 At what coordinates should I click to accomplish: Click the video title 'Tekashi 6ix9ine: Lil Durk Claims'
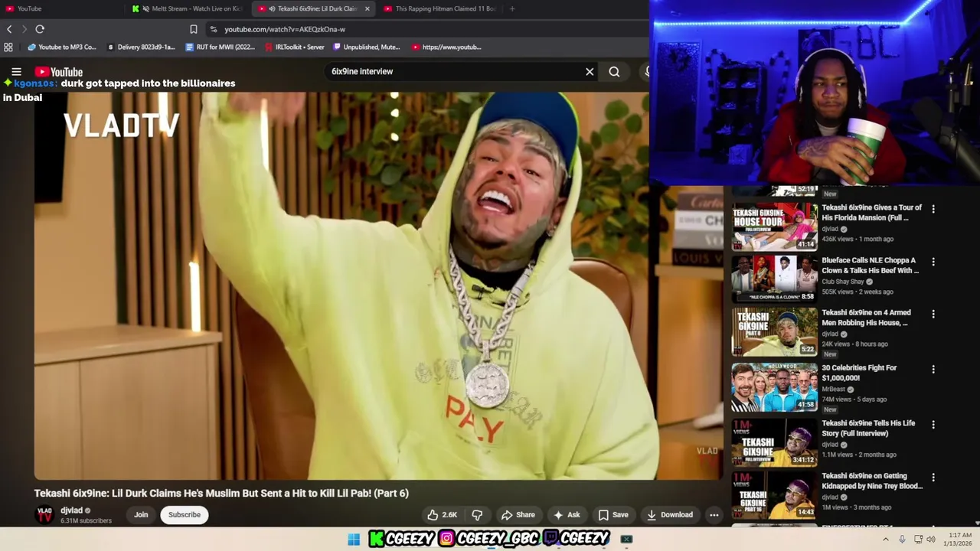click(x=221, y=494)
